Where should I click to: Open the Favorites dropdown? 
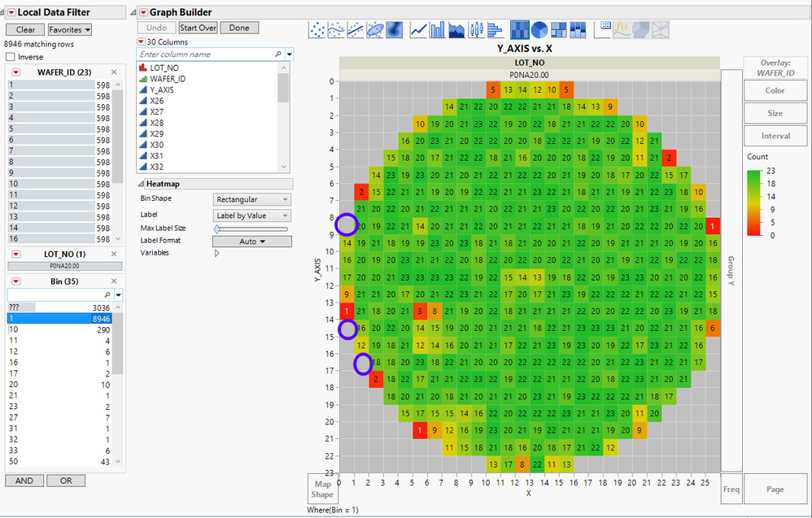[69, 29]
